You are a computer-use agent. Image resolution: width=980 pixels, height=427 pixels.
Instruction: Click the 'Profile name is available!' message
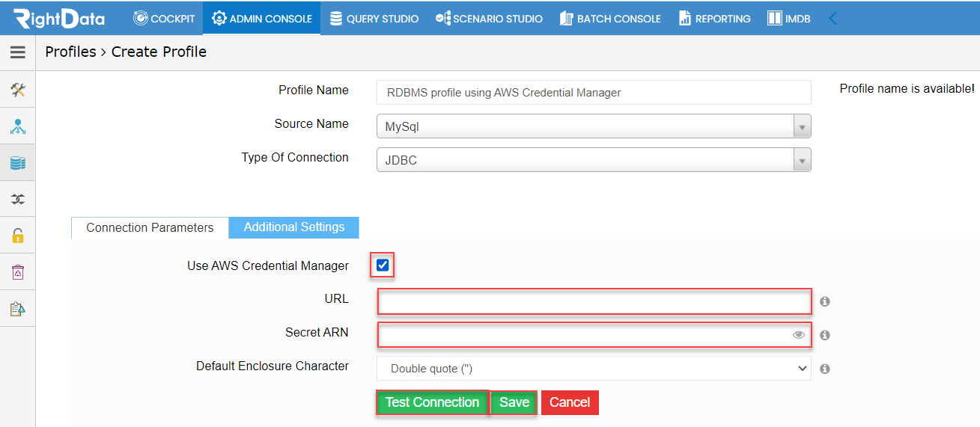(907, 88)
